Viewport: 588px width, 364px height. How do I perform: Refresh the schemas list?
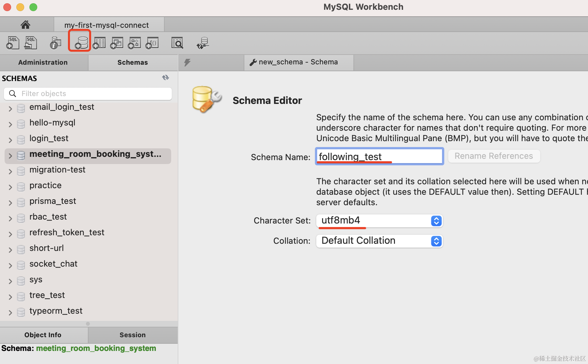[x=166, y=78]
